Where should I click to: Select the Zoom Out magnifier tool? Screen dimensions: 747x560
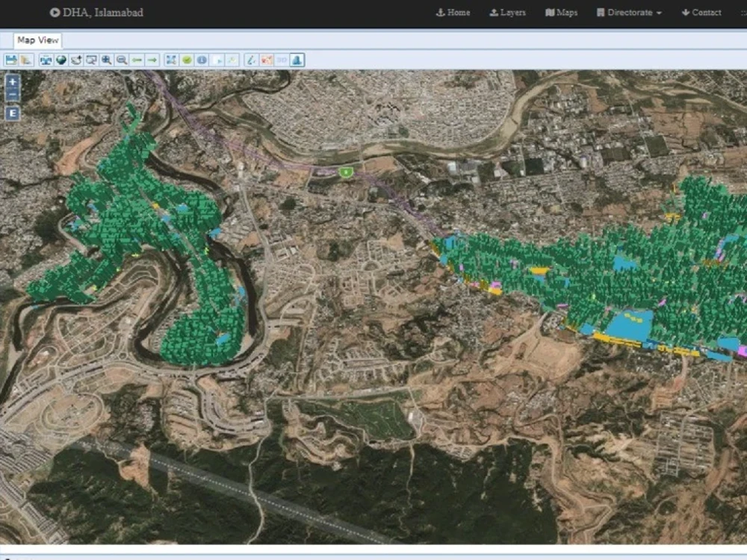tap(121, 60)
